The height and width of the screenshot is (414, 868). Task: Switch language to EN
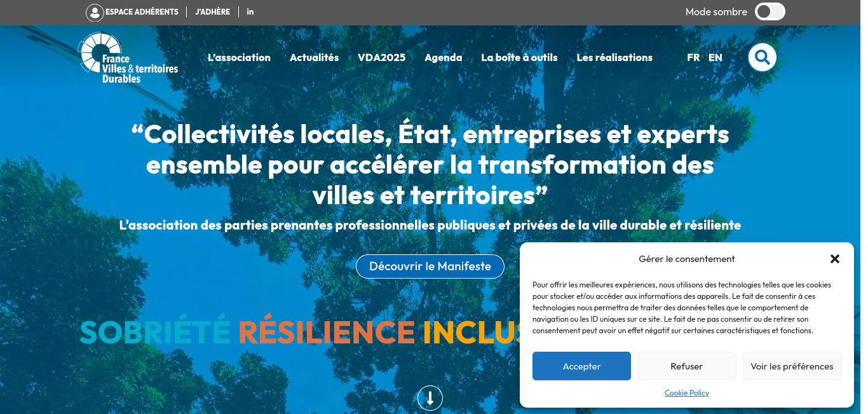pos(715,57)
